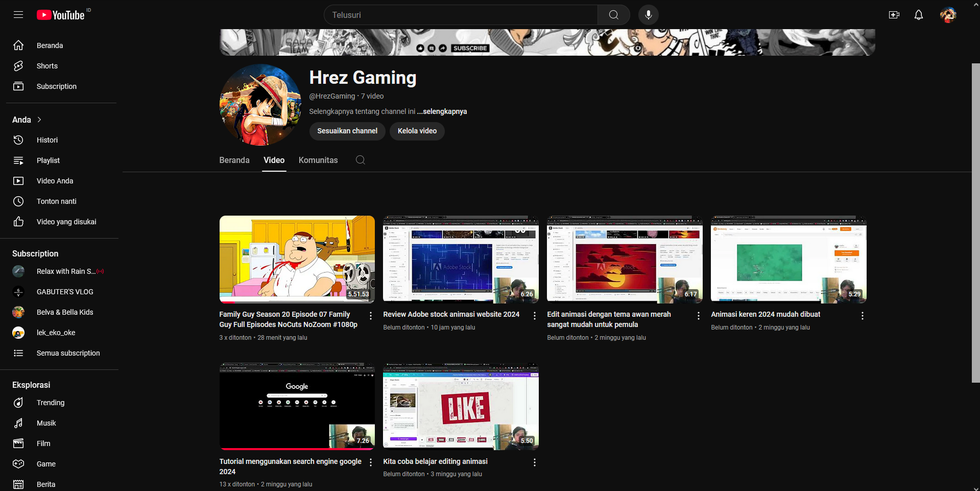Open Berita in Eksplorasi
This screenshot has width=980, height=491.
[61, 484]
